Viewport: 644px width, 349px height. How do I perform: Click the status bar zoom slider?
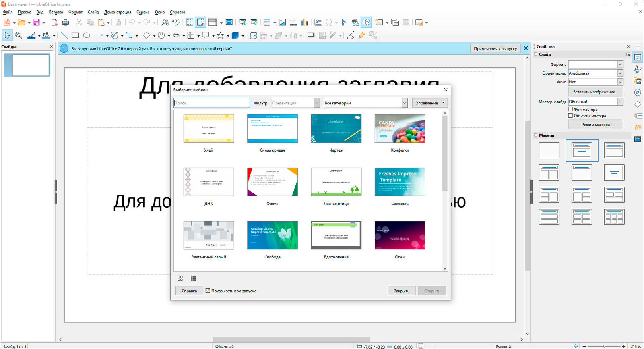pyautogui.click(x=604, y=346)
